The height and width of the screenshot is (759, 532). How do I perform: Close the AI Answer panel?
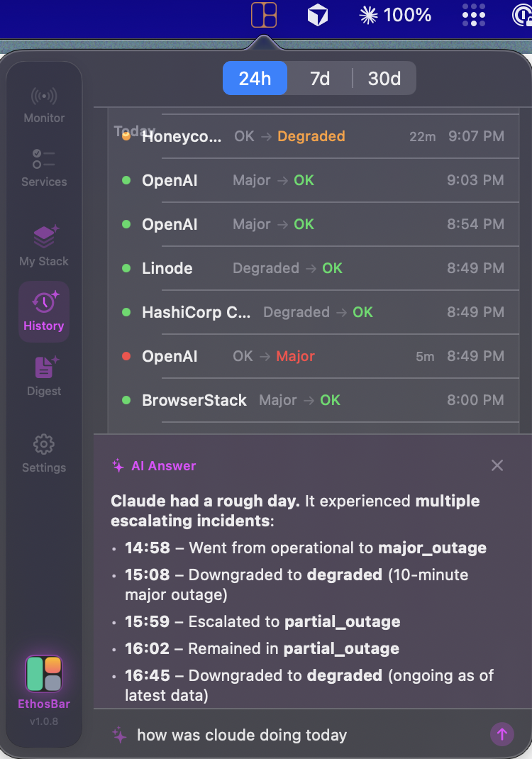click(x=497, y=465)
